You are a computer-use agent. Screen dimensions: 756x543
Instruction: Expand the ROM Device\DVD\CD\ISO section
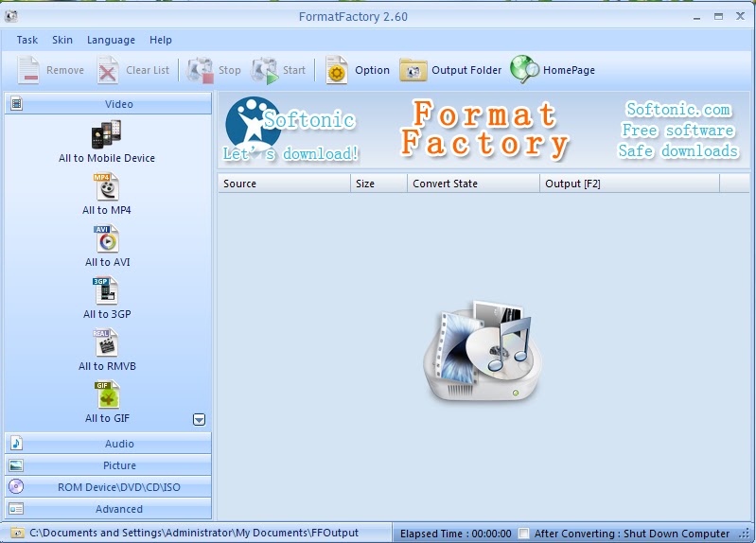[108, 487]
